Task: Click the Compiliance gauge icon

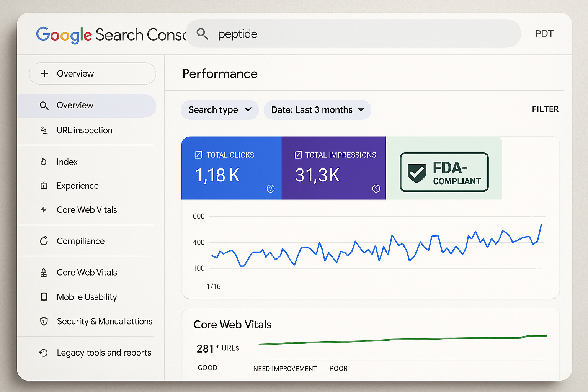Action: [44, 241]
